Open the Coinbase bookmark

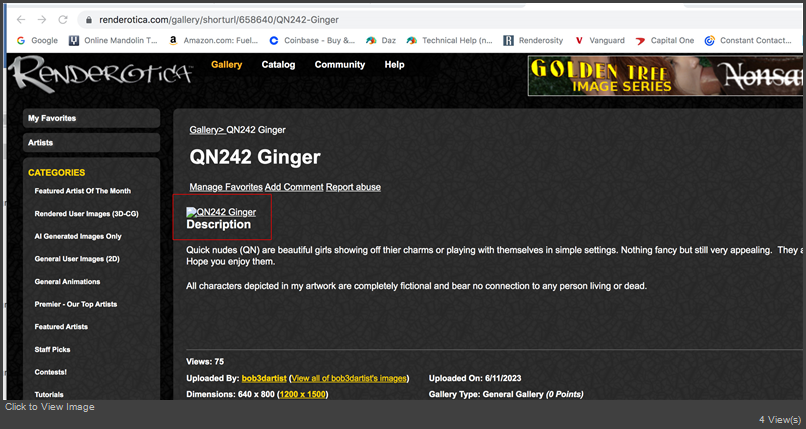click(312, 40)
